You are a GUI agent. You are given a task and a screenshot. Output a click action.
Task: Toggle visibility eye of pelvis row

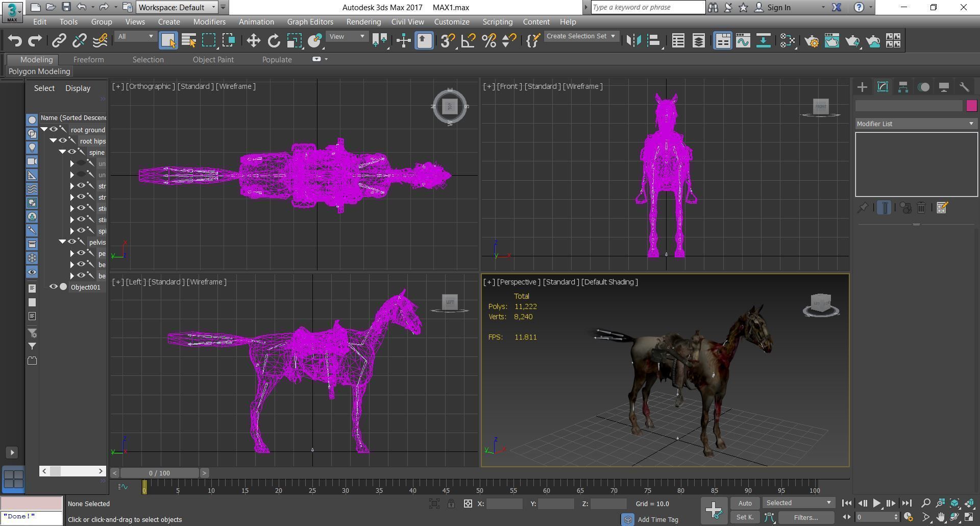coord(72,242)
